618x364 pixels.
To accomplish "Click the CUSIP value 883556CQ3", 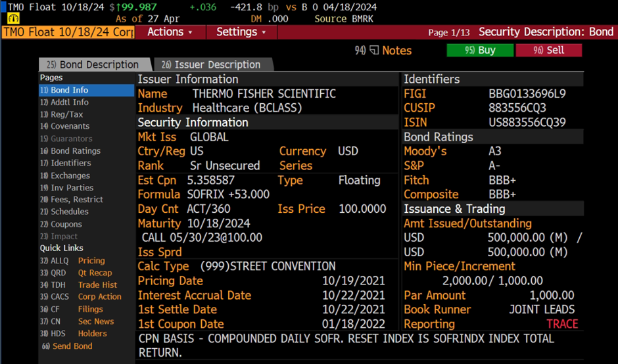I will pos(517,108).
